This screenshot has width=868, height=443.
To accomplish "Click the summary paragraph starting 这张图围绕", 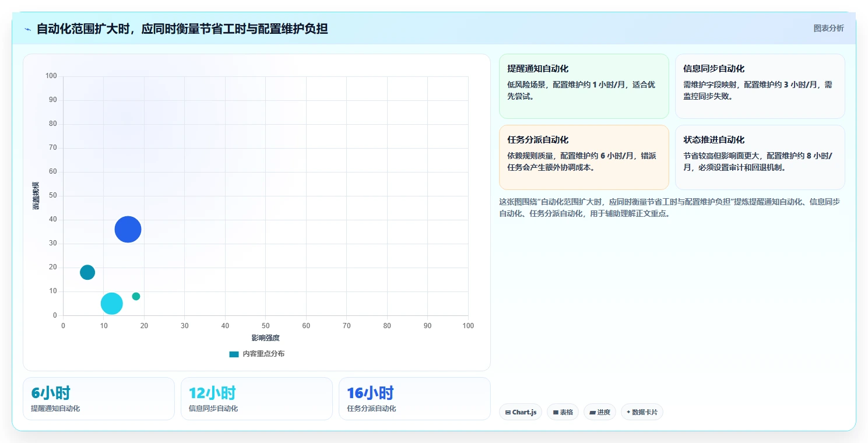I will pos(670,208).
